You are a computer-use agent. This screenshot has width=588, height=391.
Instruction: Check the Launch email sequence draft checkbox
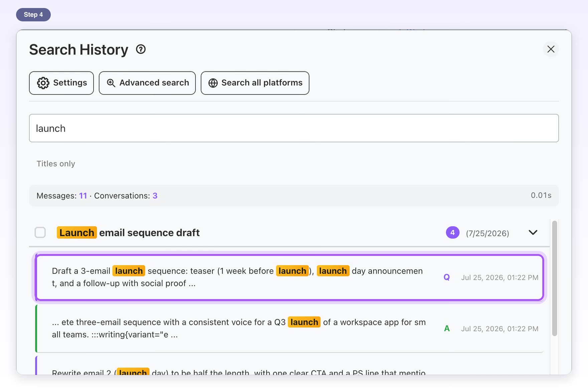40,232
